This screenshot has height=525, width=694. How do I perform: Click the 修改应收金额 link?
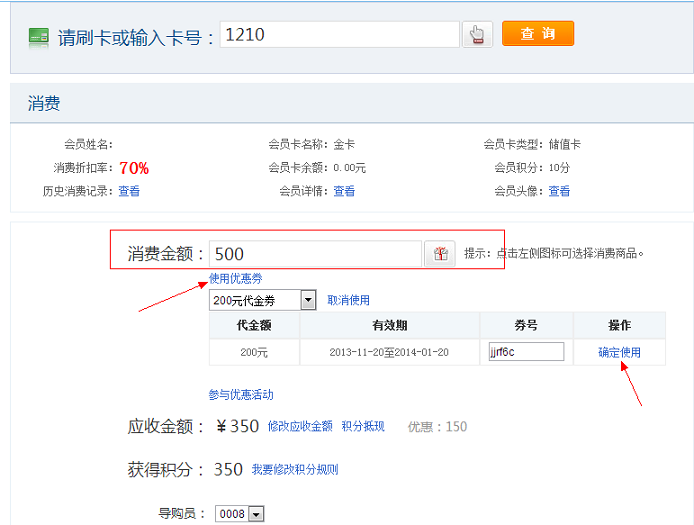pyautogui.click(x=300, y=426)
